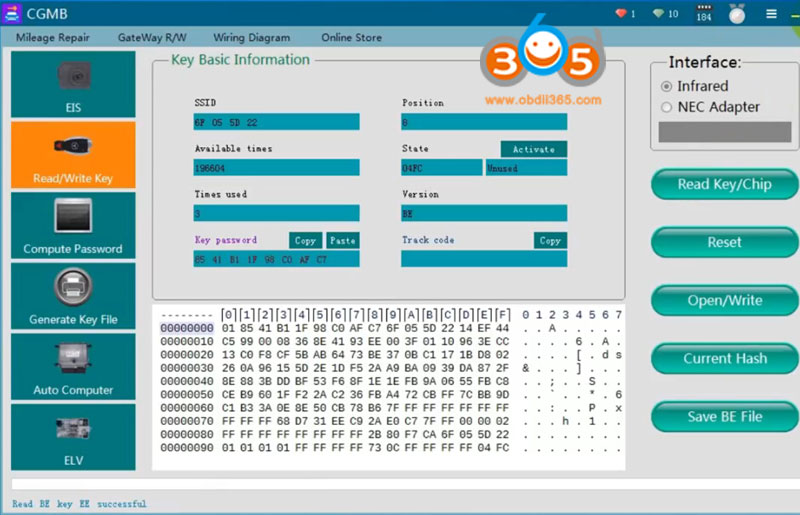Viewport: 800px width, 515px height.
Task: Click the SSID value field
Action: coord(276,122)
